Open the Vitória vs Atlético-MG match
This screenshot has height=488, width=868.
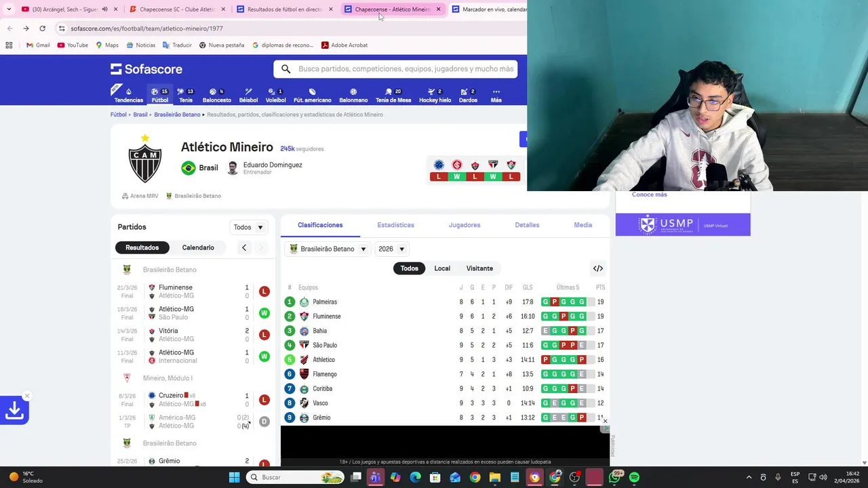pyautogui.click(x=194, y=335)
